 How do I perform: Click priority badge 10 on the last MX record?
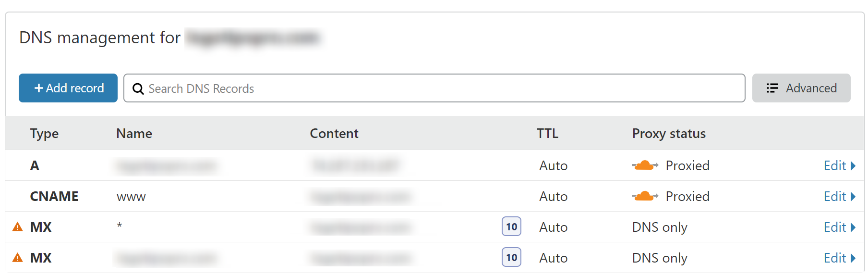(x=511, y=258)
